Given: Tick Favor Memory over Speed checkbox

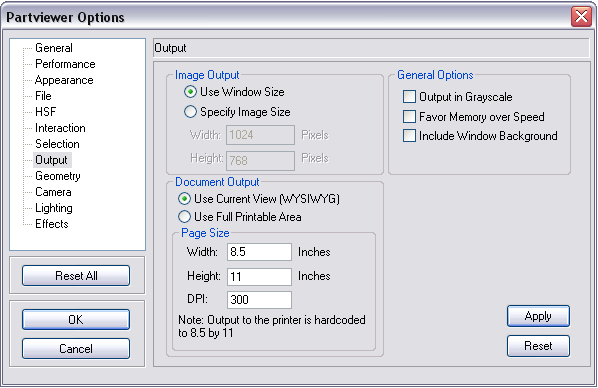Looking at the screenshot, I should pos(409,117).
